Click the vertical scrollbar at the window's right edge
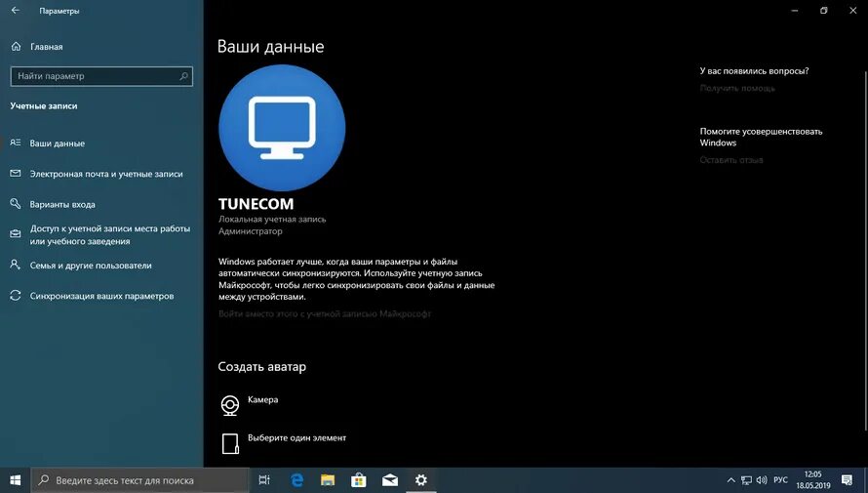 tap(865, 249)
